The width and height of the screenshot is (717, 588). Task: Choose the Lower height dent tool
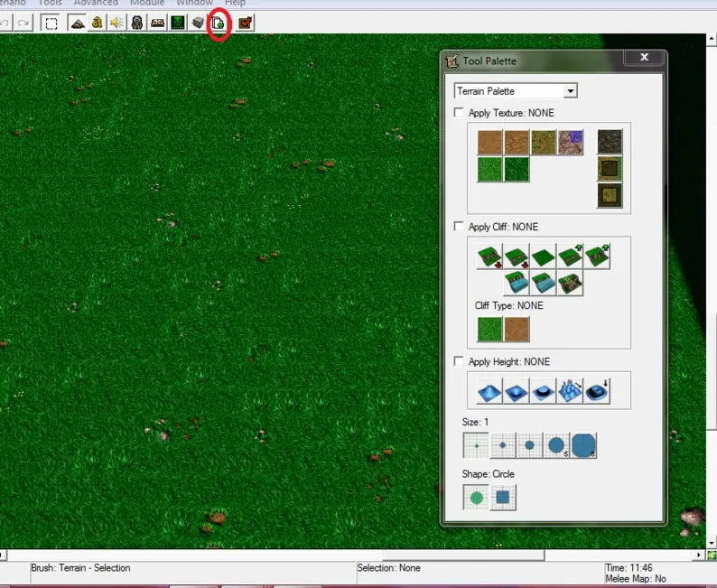(x=517, y=391)
